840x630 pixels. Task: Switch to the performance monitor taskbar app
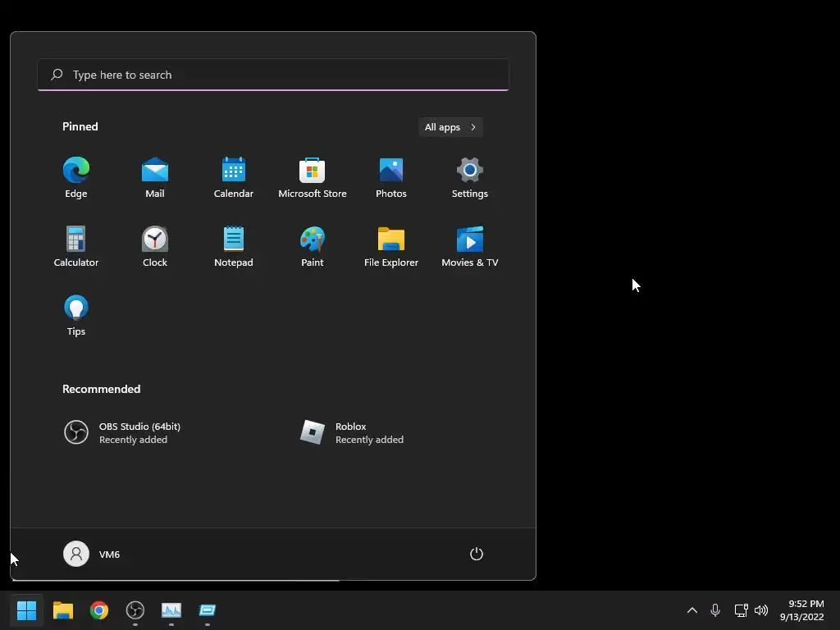click(171, 610)
